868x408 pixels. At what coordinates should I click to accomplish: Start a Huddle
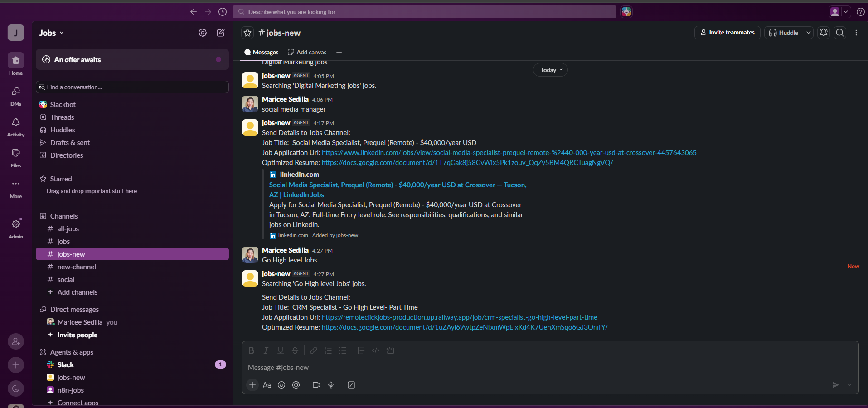click(x=784, y=33)
